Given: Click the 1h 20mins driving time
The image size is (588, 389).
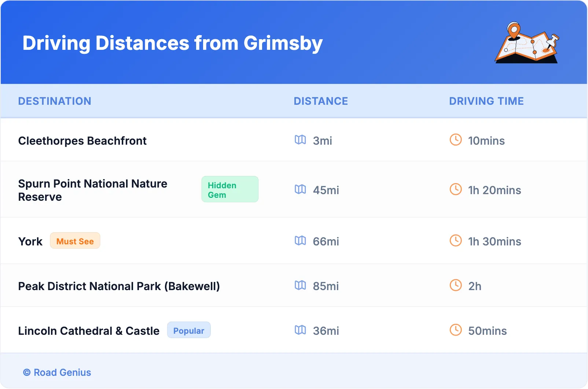Looking at the screenshot, I should [x=495, y=190].
